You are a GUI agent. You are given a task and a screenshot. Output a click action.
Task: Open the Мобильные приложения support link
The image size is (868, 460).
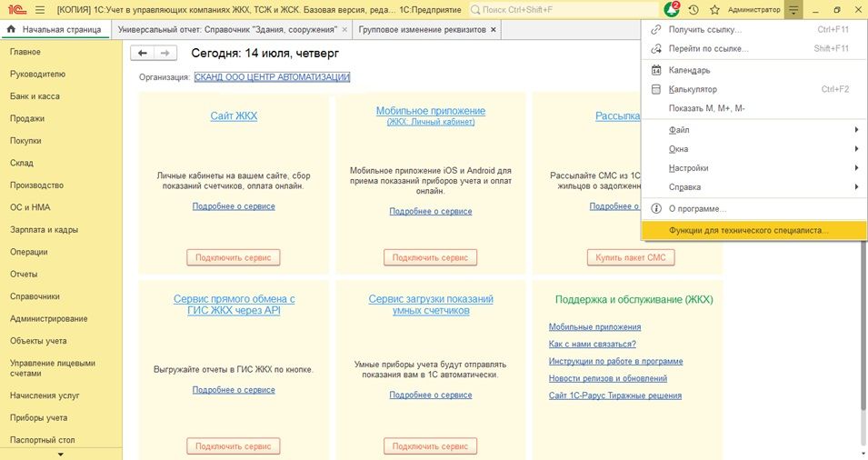point(594,327)
